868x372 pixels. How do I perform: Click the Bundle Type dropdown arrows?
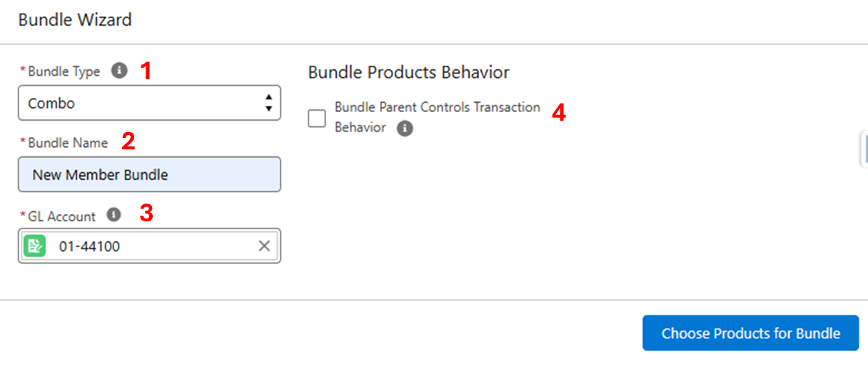[268, 104]
